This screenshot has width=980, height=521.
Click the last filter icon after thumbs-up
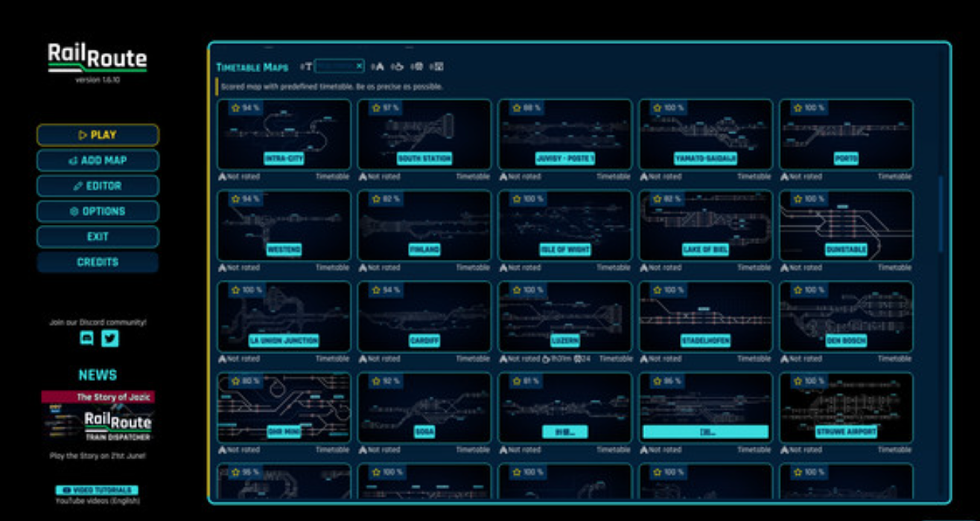(x=439, y=66)
